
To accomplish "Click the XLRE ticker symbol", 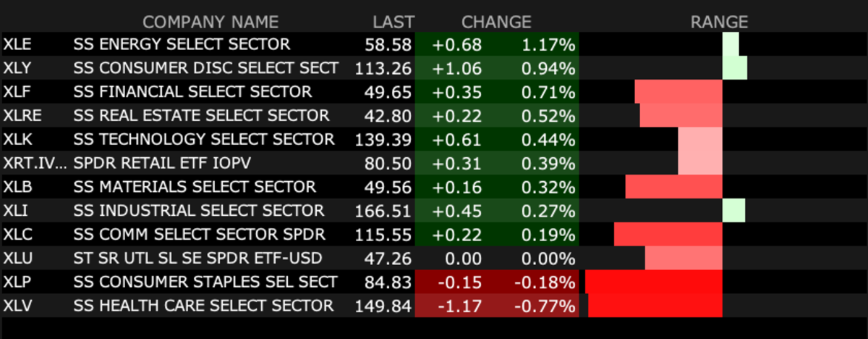I will tap(21, 116).
